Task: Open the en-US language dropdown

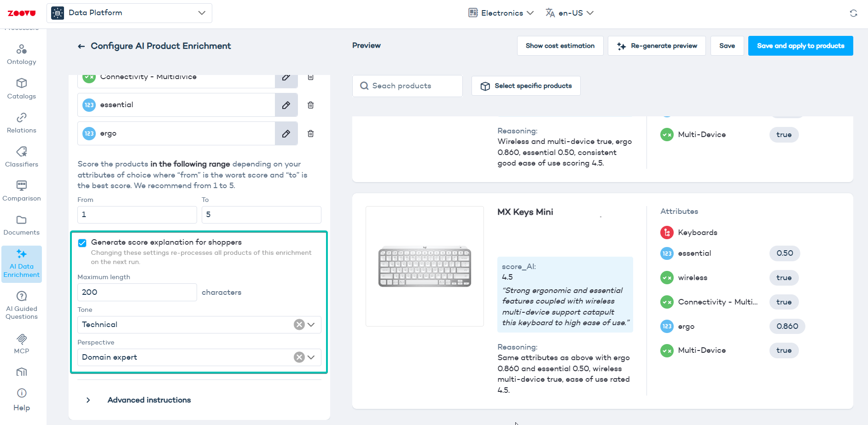Action: click(569, 13)
